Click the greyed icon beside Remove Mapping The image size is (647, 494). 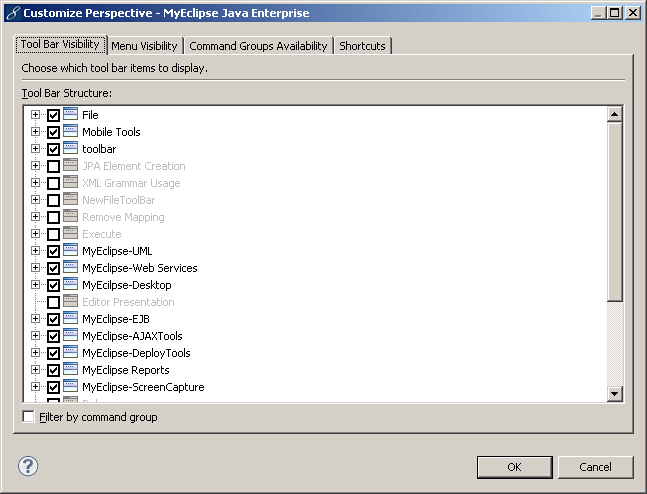[x=71, y=216]
